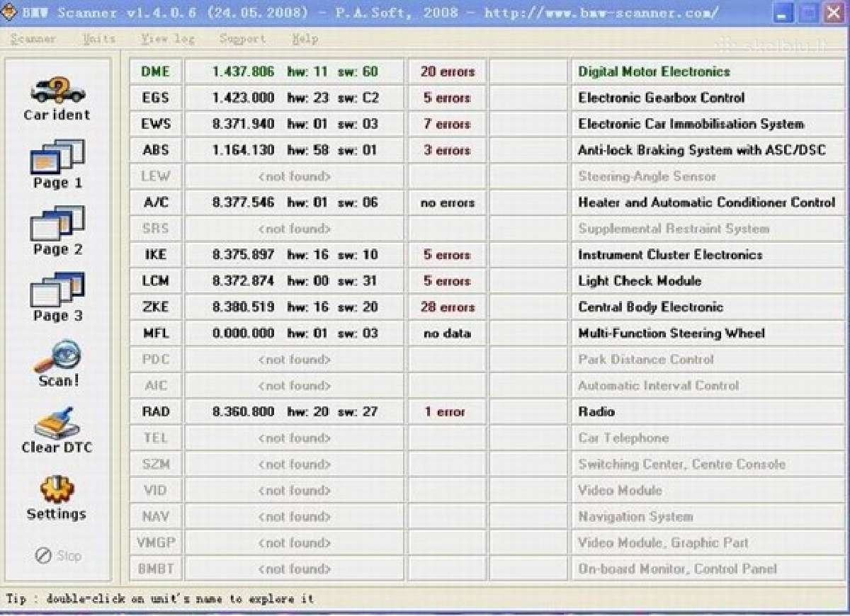Viewport: 850px width, 616px height.
Task: Click 'Multi-Function Steering Wheel' description
Action: coord(671,333)
